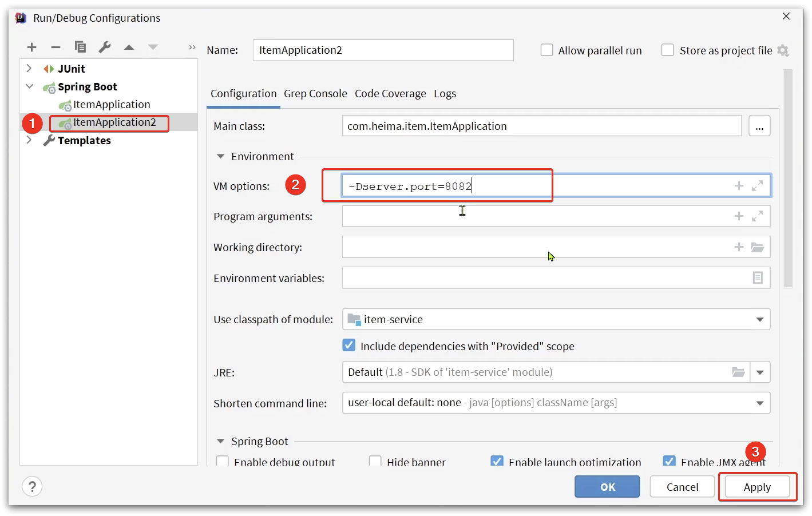This screenshot has width=812, height=516.
Task: Switch to Grep Console tab
Action: (x=315, y=94)
